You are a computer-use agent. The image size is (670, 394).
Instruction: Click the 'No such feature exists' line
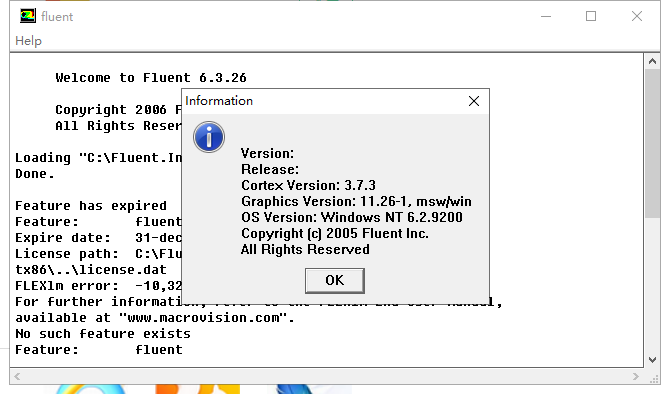103,334
